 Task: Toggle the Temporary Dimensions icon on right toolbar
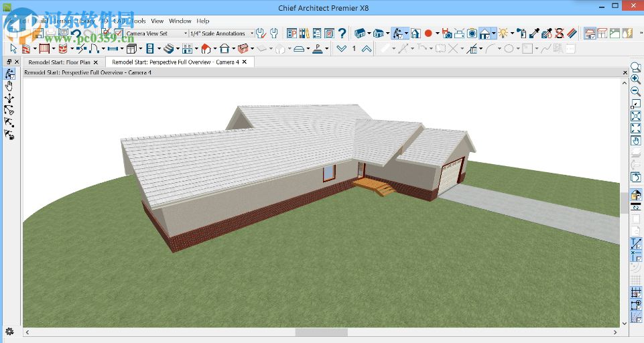(x=636, y=256)
